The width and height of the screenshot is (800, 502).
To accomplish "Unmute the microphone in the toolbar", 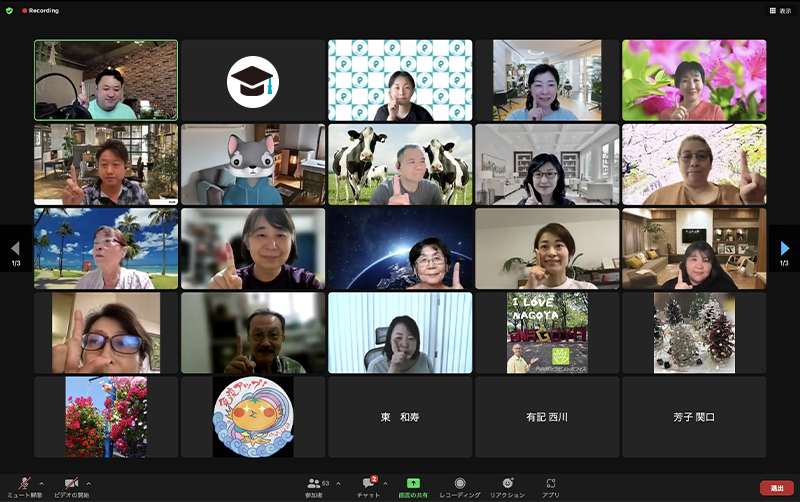I will point(24,484).
